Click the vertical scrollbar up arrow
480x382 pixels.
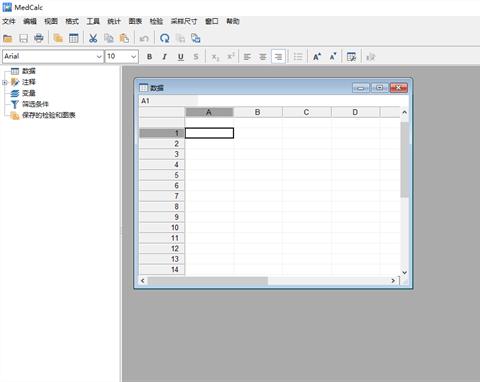tap(404, 112)
